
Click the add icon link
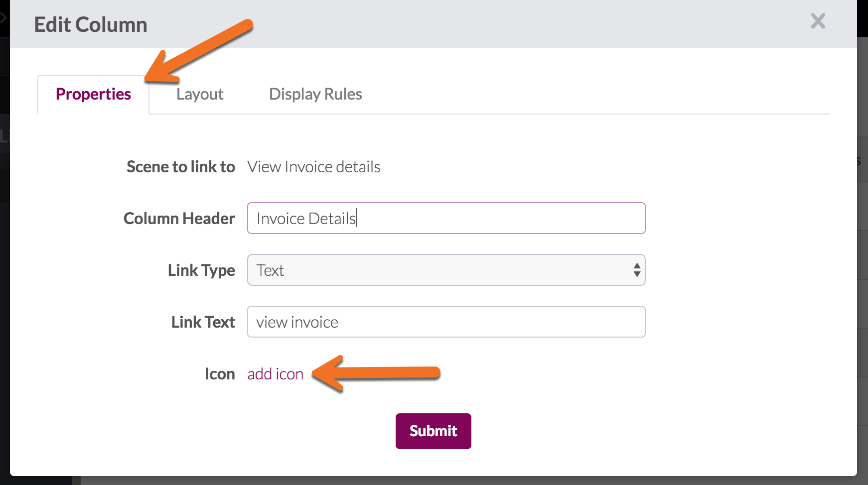coord(276,374)
